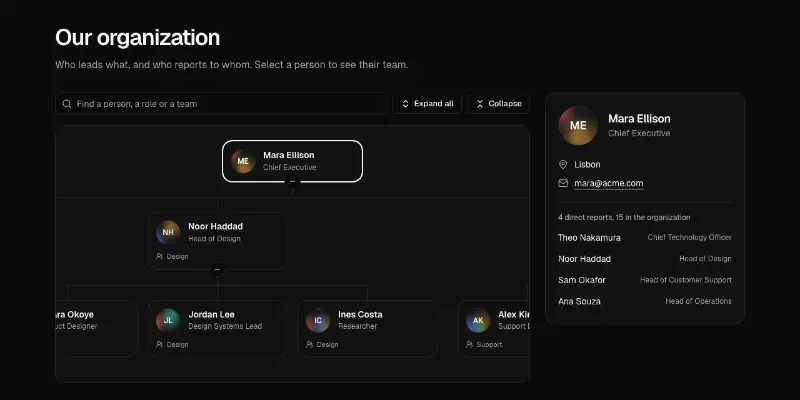This screenshot has height=400, width=800.
Task: Click the team icon on Ines Costa's card
Action: (309, 344)
